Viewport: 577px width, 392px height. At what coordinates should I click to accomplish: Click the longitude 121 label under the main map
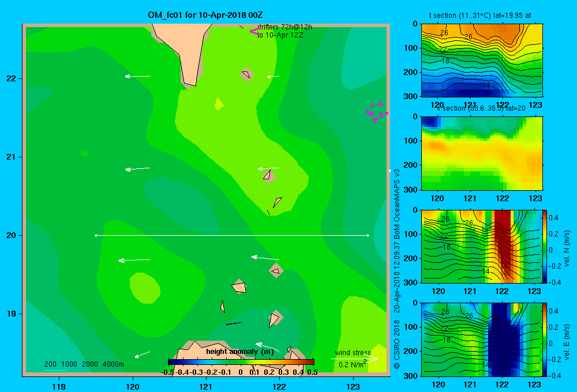click(x=206, y=386)
